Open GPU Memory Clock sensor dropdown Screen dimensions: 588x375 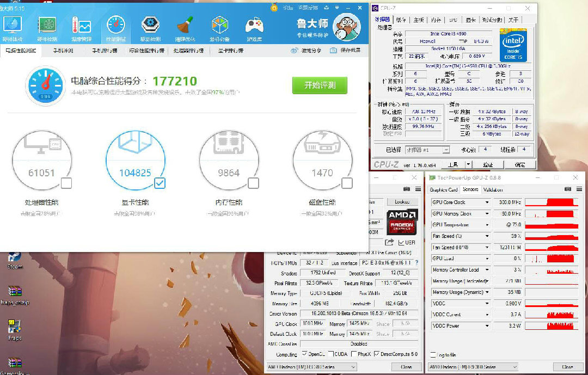(x=487, y=213)
